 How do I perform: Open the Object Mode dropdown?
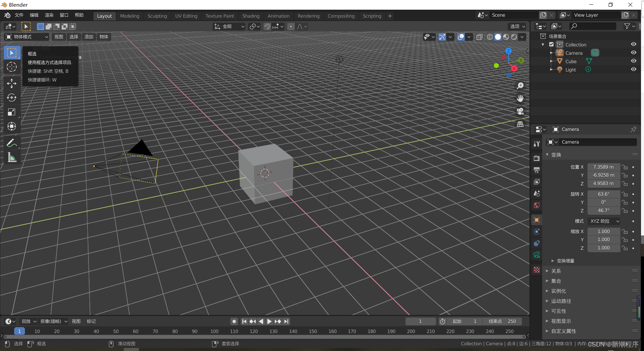[27, 37]
